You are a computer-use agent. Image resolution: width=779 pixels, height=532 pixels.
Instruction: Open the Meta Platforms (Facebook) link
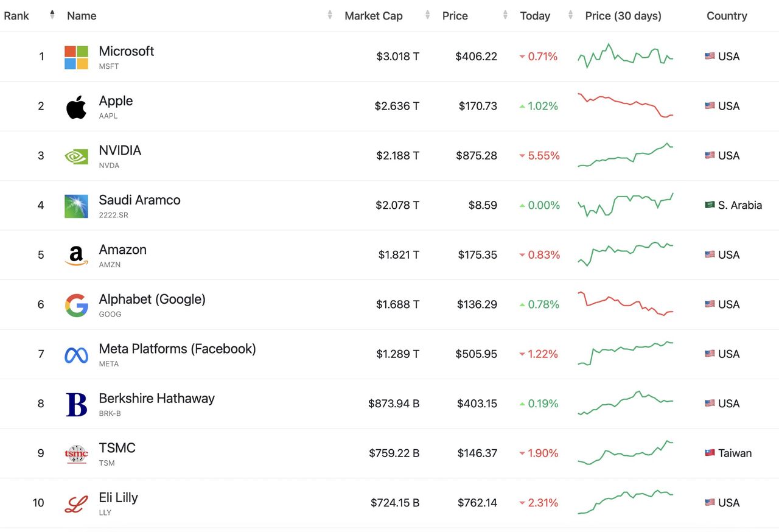point(177,349)
